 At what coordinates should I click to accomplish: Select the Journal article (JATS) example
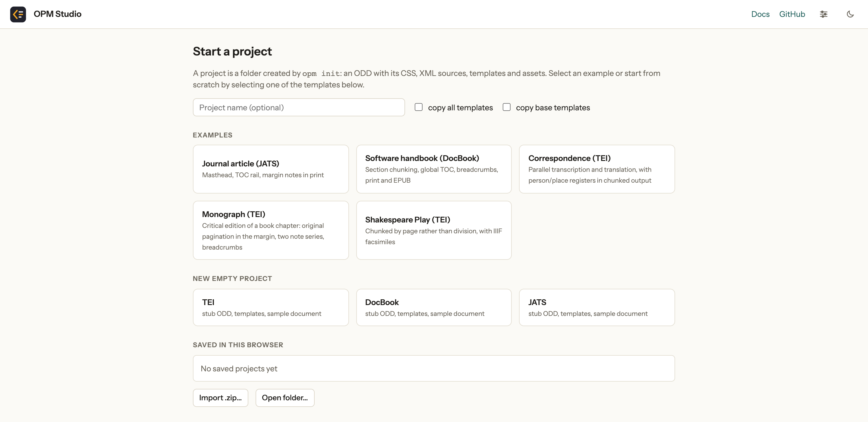click(271, 169)
